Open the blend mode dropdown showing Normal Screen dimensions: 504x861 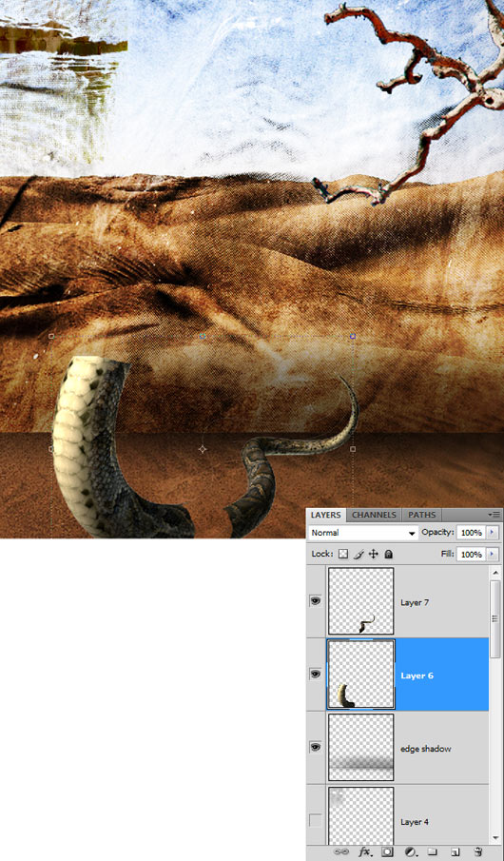pos(363,533)
